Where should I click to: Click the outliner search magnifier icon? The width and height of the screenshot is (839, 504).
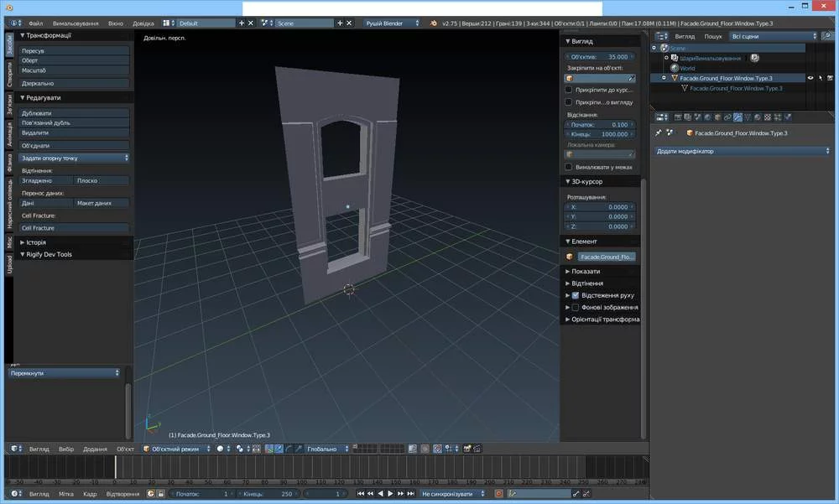pyautogui.click(x=827, y=36)
